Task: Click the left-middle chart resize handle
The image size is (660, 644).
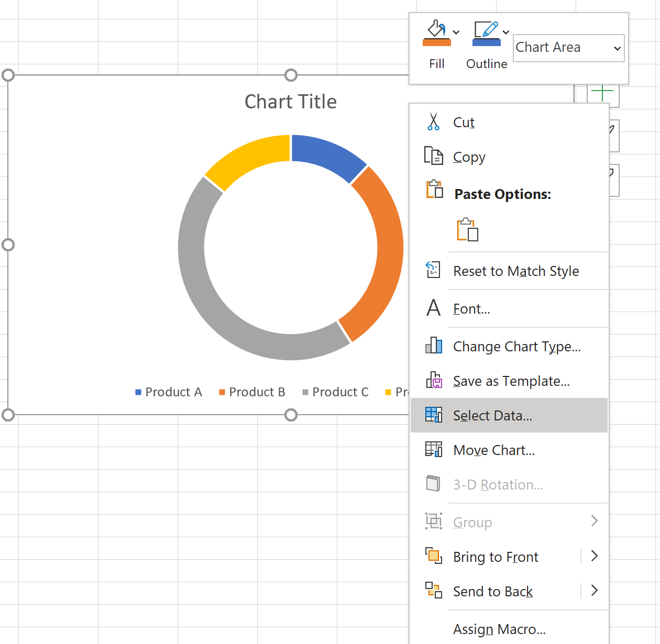Action: 8,245
